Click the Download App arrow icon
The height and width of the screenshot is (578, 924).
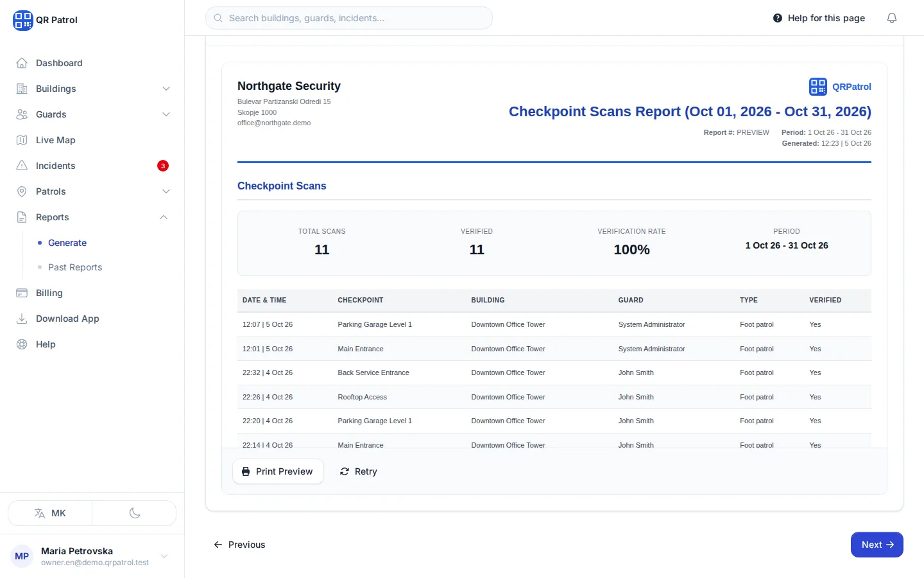click(x=22, y=319)
